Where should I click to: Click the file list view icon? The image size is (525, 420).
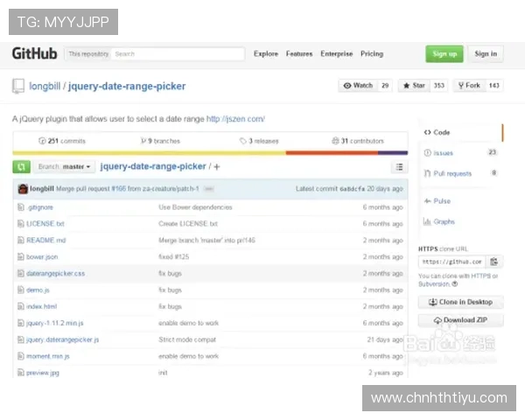399,166
